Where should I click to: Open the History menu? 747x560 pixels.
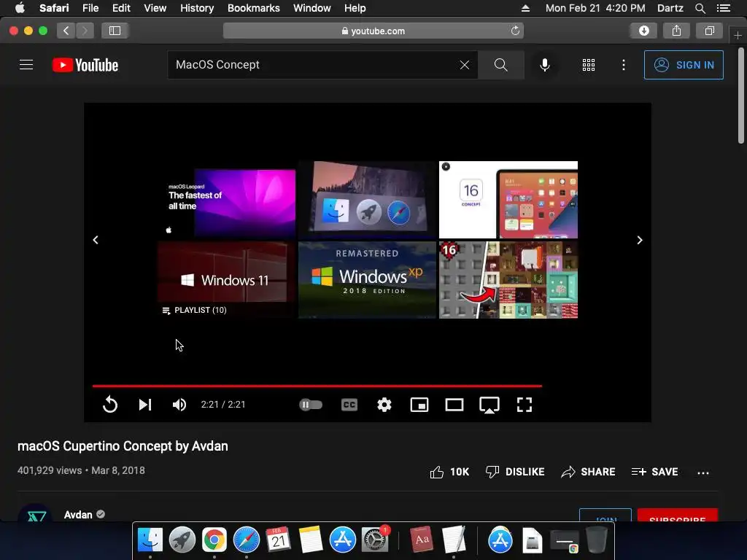pyautogui.click(x=197, y=8)
